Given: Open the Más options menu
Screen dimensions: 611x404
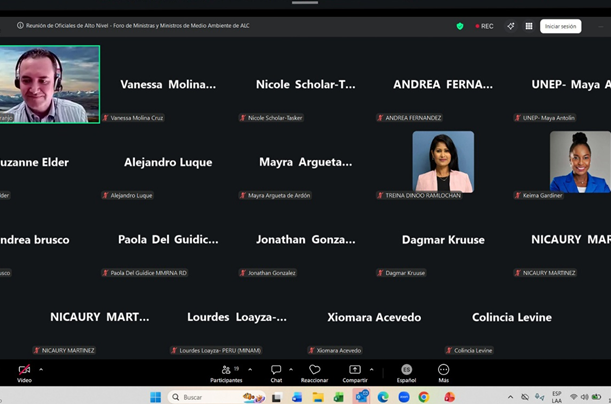Looking at the screenshot, I should tap(443, 371).
